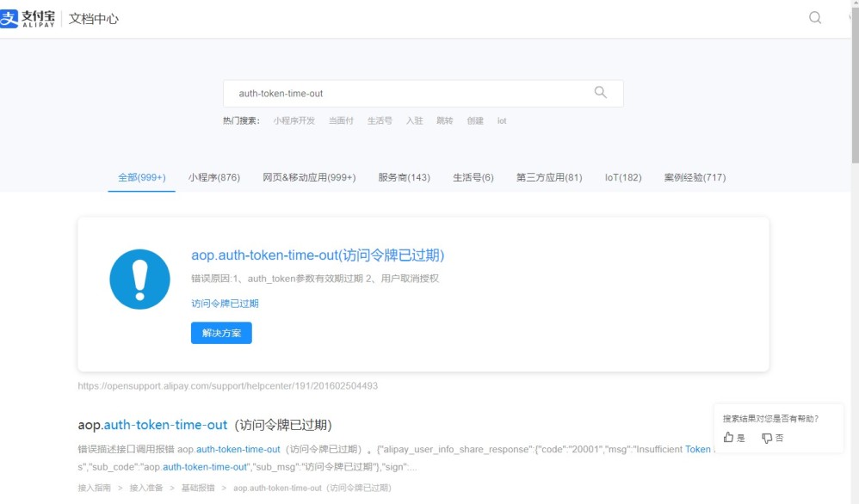Viewport: 859px width, 504px height.
Task: Click the search box magnifier icon
Action: tap(601, 93)
